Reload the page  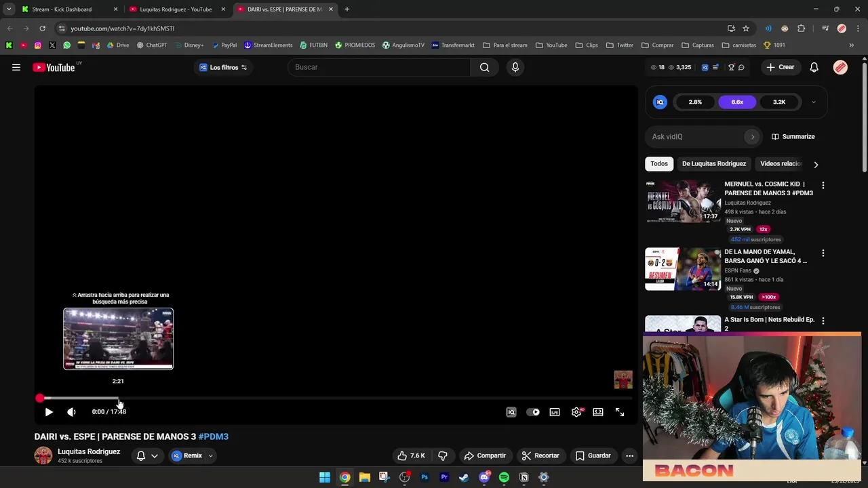click(x=42, y=28)
